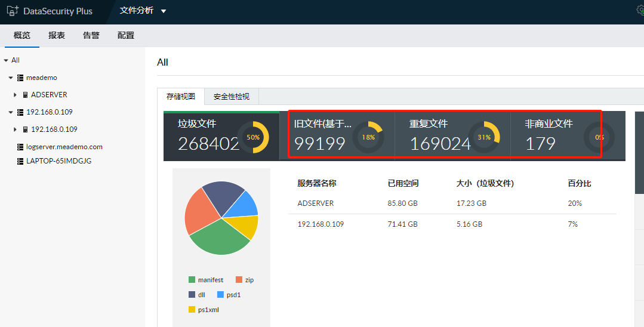Collapse the meademo domain node arrow
The width and height of the screenshot is (644, 327).
11,78
